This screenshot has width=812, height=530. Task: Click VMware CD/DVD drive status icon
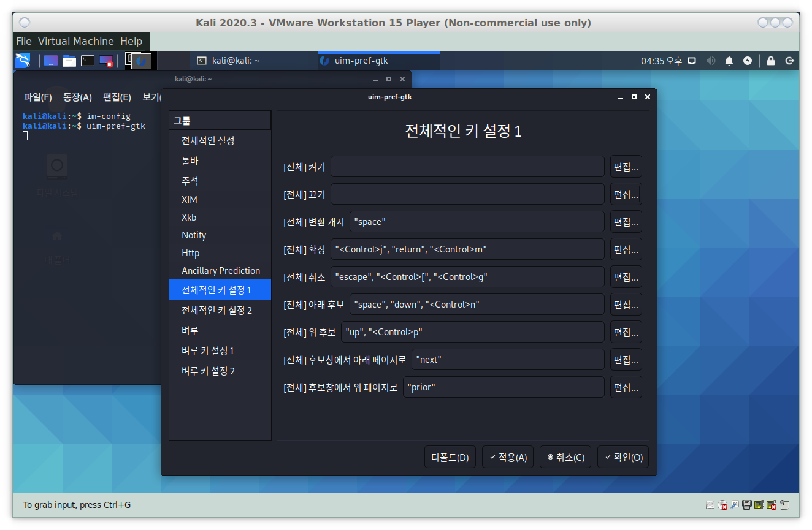(x=723, y=505)
